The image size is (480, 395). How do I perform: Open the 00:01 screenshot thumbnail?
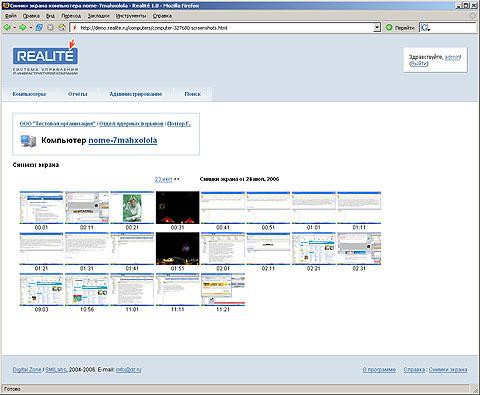(41, 207)
